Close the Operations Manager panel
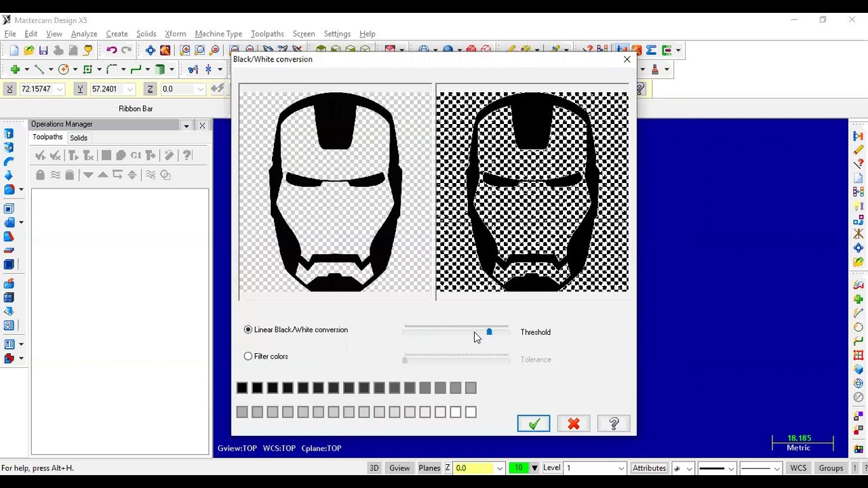 202,125
